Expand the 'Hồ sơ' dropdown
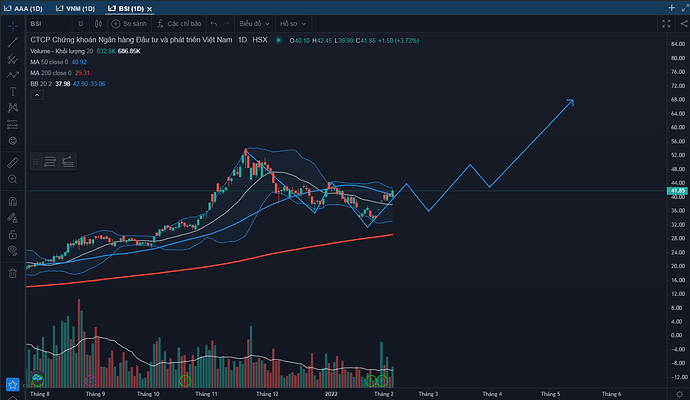The image size is (690, 400). pos(293,24)
